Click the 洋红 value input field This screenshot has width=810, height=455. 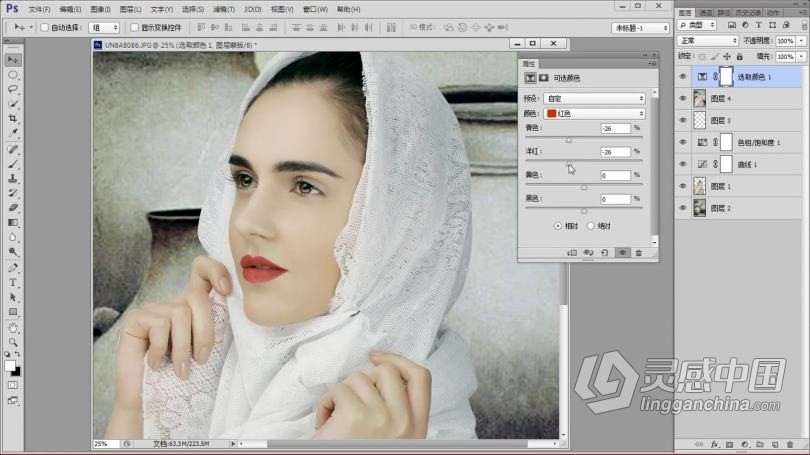(x=615, y=152)
